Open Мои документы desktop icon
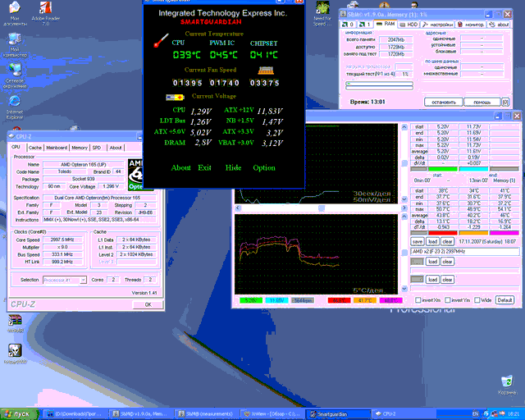This screenshot has width=525, height=420. (x=15, y=13)
